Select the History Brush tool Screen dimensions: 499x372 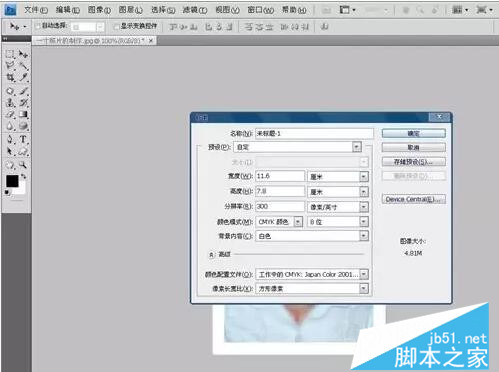click(x=23, y=103)
